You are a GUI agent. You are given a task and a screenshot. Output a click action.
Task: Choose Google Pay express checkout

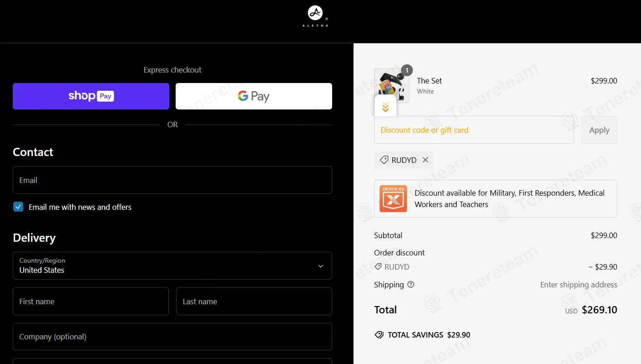[254, 96]
